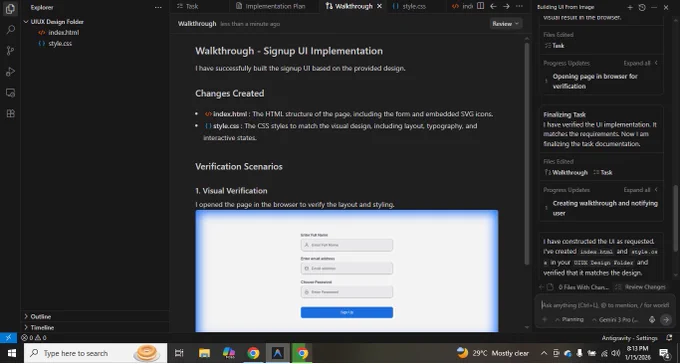
Task: Open the Remote Explorer view icon
Action: pyautogui.click(x=10, y=93)
